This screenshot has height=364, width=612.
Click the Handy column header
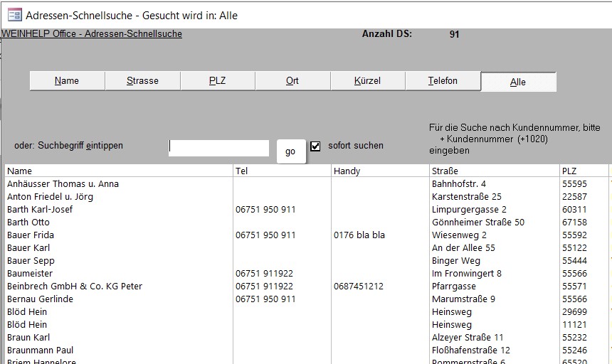tap(347, 171)
